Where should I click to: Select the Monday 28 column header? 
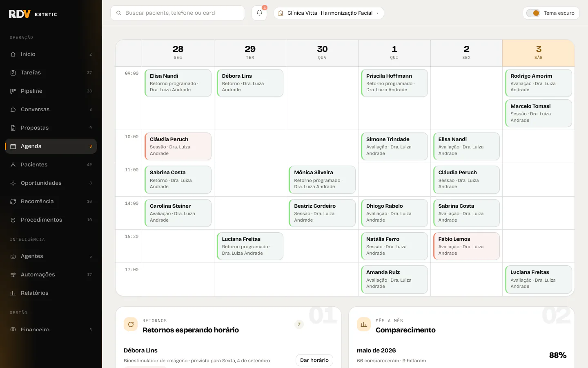click(x=178, y=53)
